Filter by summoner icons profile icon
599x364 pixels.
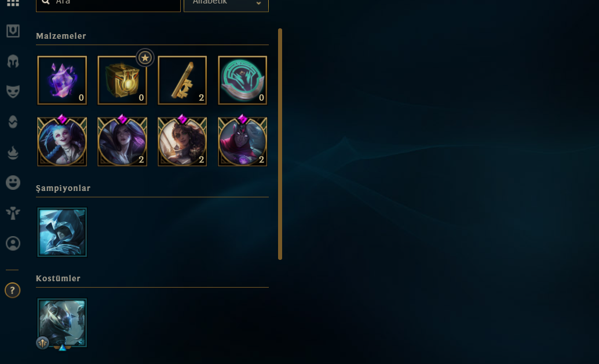13,244
